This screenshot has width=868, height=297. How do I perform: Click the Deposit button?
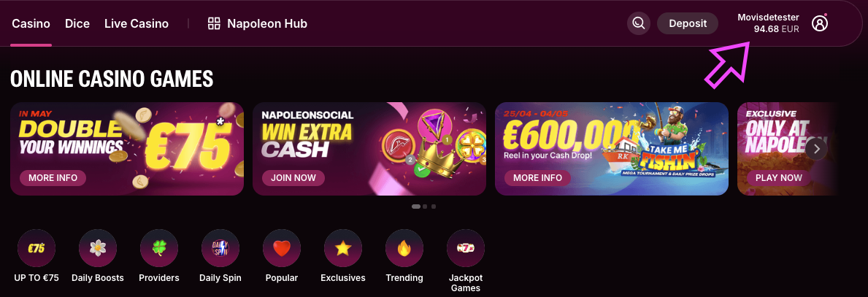[688, 24]
